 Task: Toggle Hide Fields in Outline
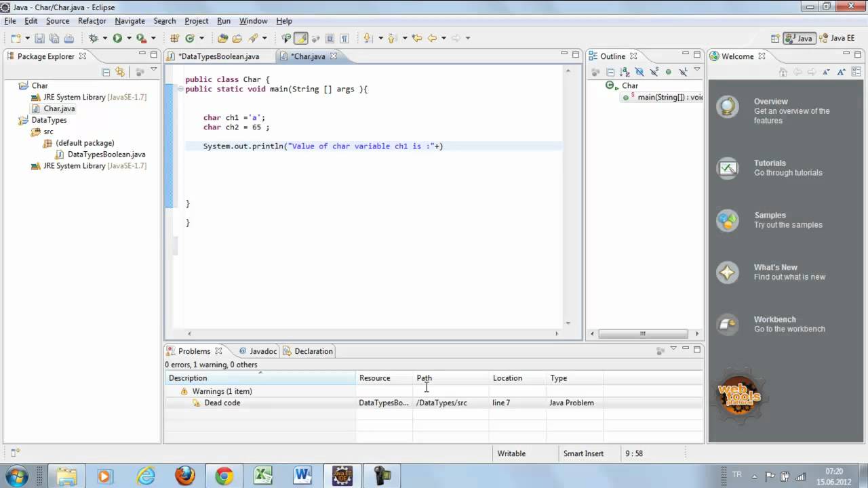pos(639,73)
